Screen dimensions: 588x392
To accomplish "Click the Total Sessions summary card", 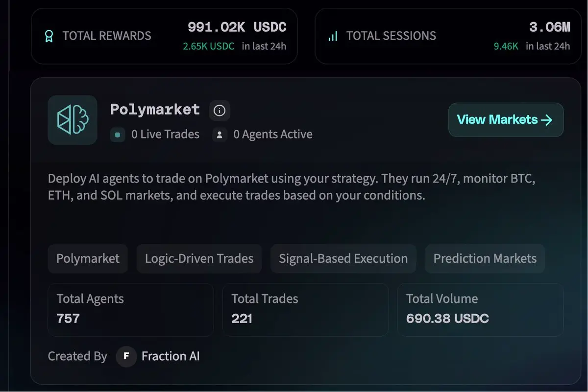I will coord(448,36).
